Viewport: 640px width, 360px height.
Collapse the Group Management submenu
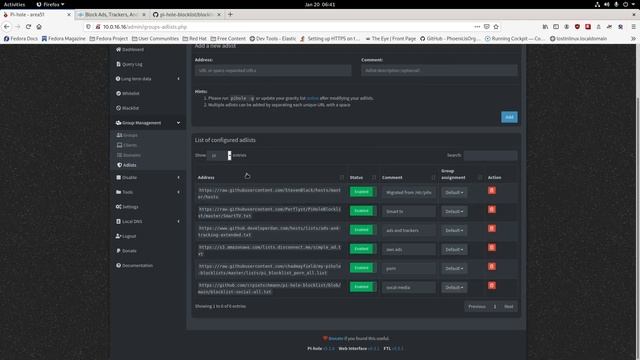coord(148,123)
